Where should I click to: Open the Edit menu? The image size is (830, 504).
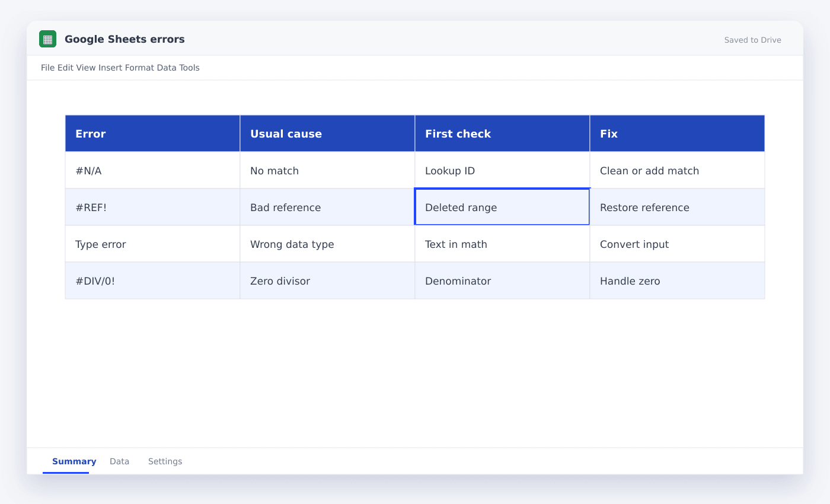coord(65,68)
